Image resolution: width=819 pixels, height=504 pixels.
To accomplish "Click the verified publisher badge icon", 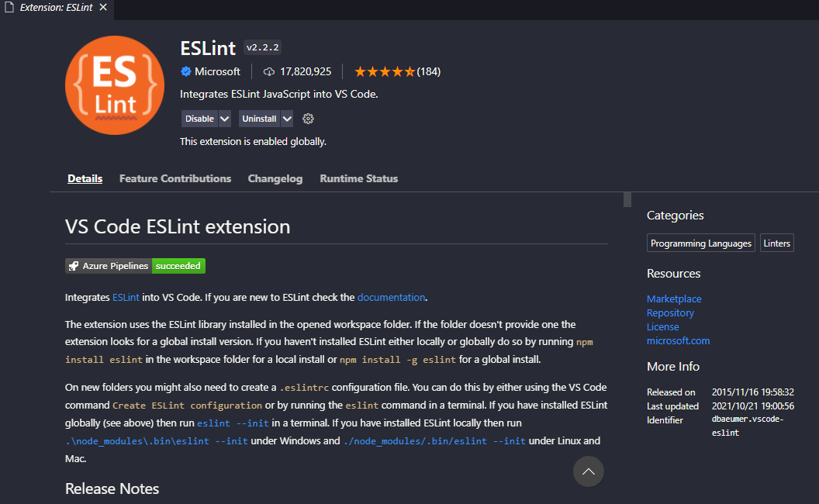I will (186, 71).
